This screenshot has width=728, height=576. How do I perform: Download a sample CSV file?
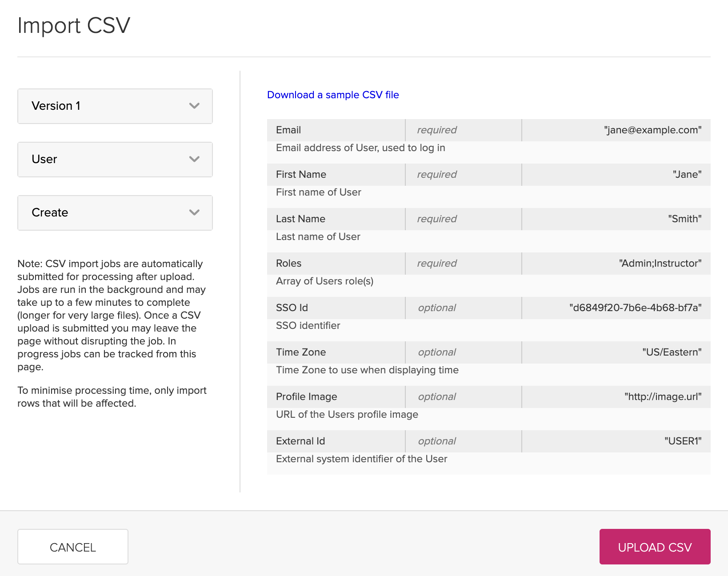(x=333, y=95)
